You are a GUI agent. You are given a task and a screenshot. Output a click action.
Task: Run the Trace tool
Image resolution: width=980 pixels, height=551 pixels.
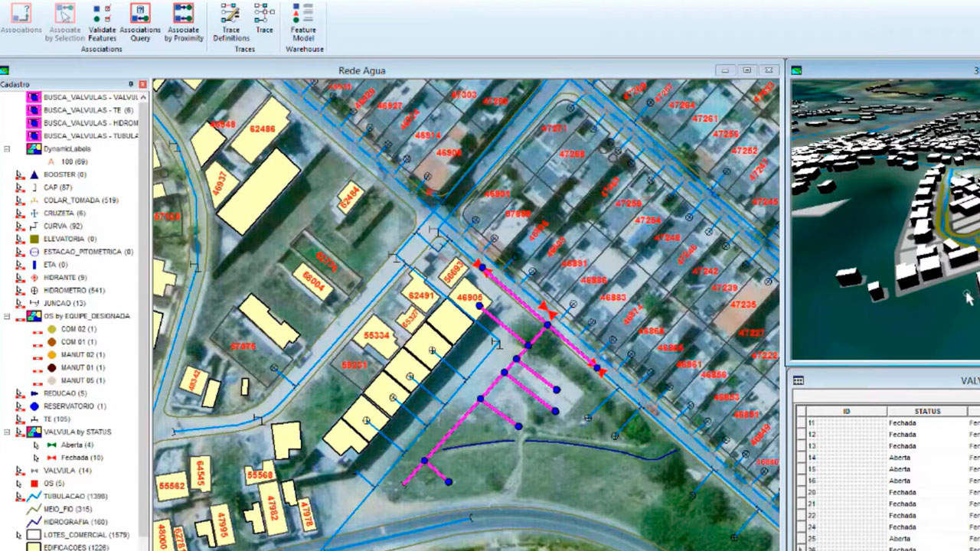264,15
